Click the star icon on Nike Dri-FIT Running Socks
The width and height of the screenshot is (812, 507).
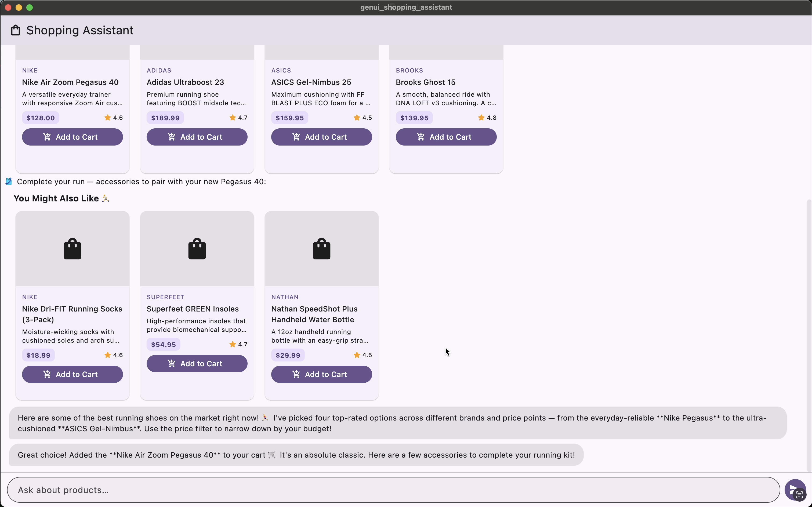[x=108, y=355]
